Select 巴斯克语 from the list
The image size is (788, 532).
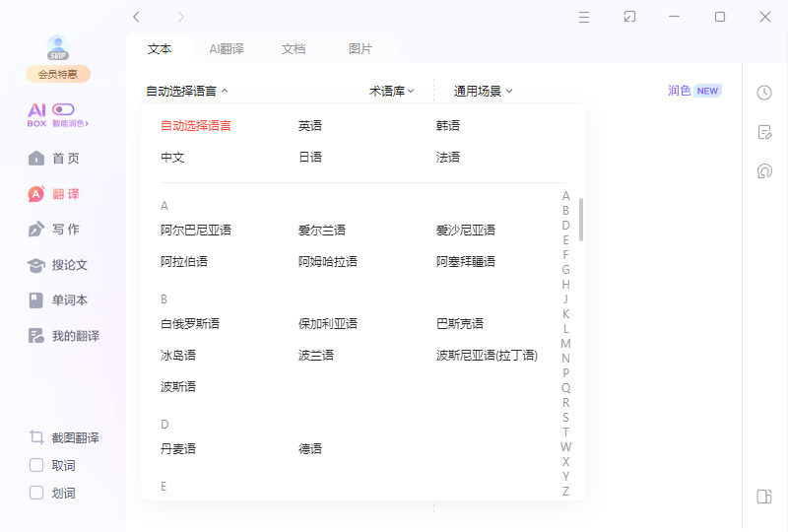click(460, 324)
